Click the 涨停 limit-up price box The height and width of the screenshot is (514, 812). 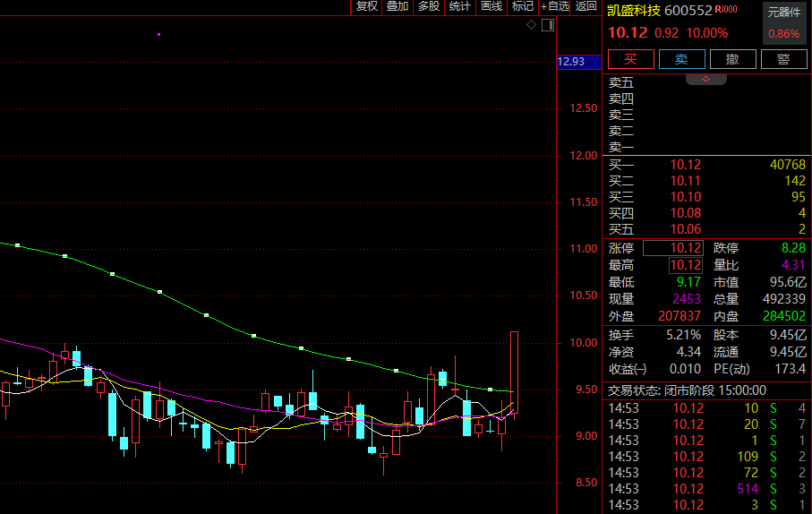[x=673, y=248]
